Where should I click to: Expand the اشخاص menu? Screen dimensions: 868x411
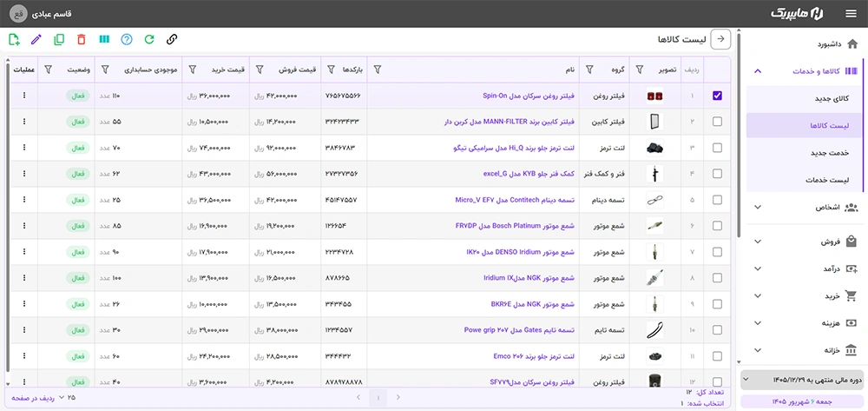[758, 207]
